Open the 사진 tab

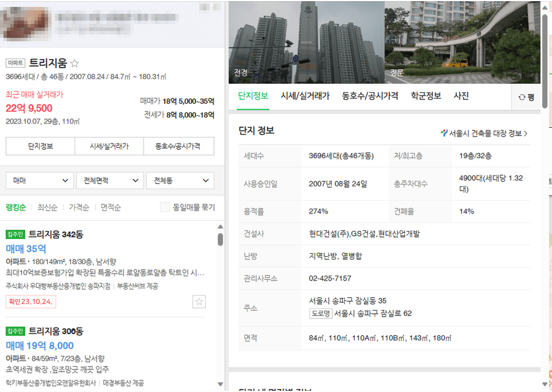pyautogui.click(x=461, y=96)
